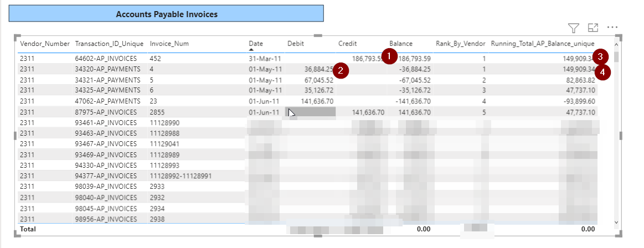Select cell 98040-AP_INVOICES

point(106,198)
